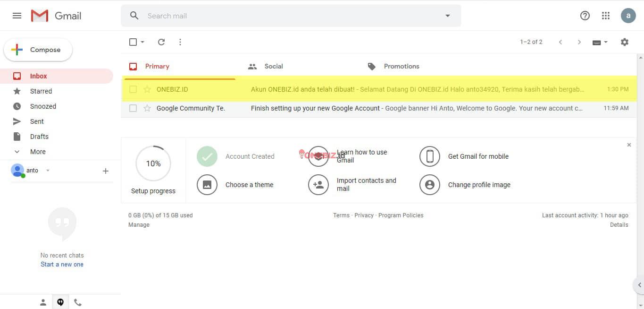The width and height of the screenshot is (644, 309).
Task: Click the Import contacts and mail icon
Action: pyautogui.click(x=318, y=185)
